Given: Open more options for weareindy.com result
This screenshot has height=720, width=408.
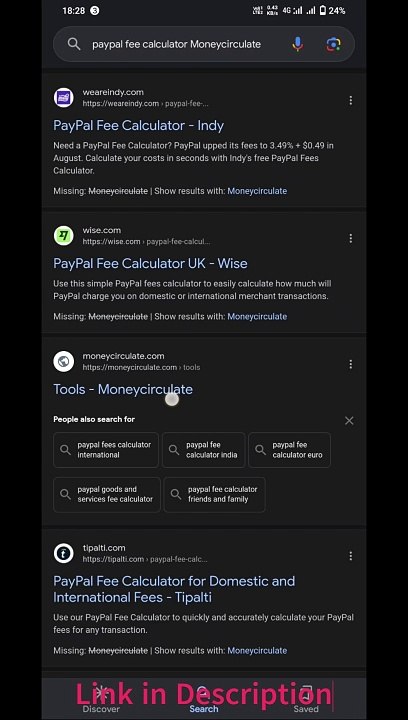Looking at the screenshot, I should tap(351, 100).
